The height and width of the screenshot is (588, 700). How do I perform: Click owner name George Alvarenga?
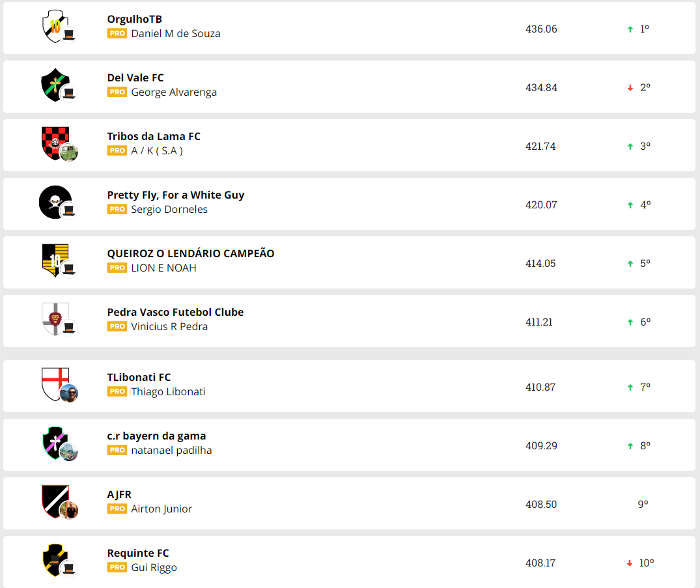(x=174, y=92)
